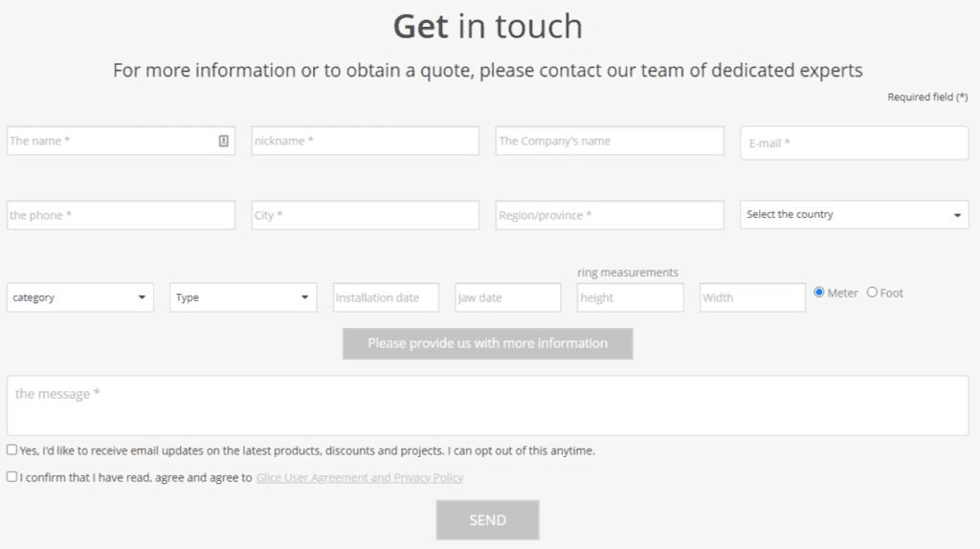Click the City input field
980x549 pixels.
[x=365, y=215]
